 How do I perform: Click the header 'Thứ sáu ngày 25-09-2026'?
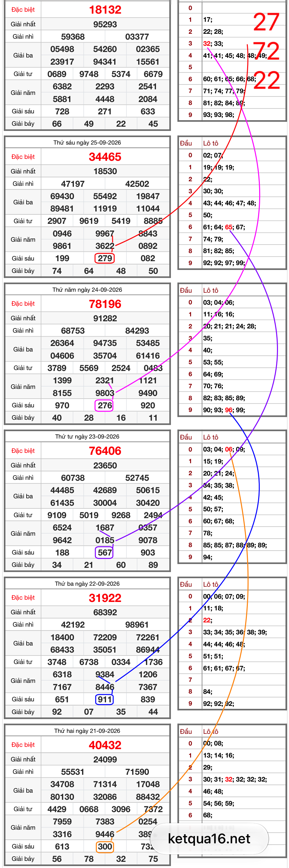coord(87,143)
